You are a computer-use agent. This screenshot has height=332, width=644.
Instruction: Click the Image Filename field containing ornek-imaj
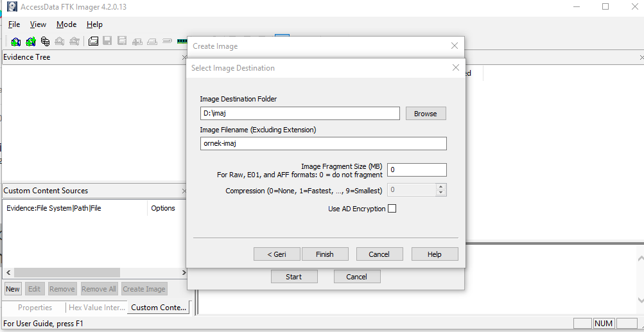pos(323,143)
